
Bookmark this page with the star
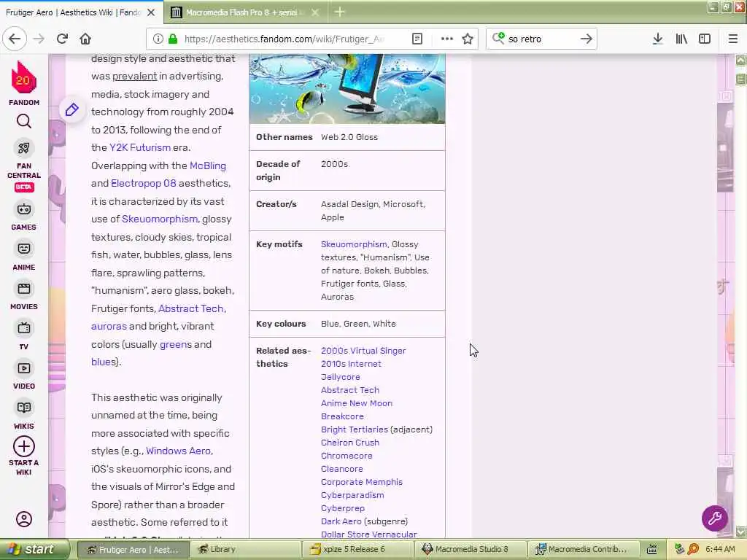pyautogui.click(x=468, y=39)
